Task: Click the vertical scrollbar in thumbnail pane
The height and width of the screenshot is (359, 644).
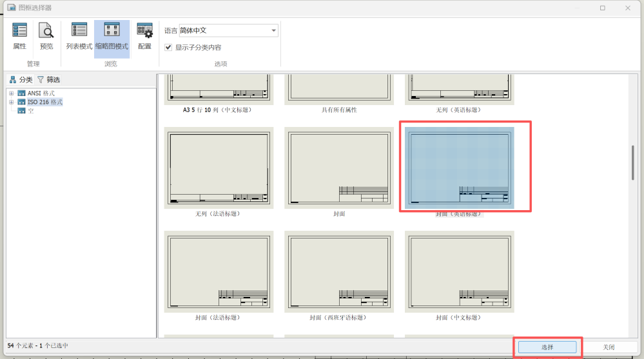Action: 632,166
